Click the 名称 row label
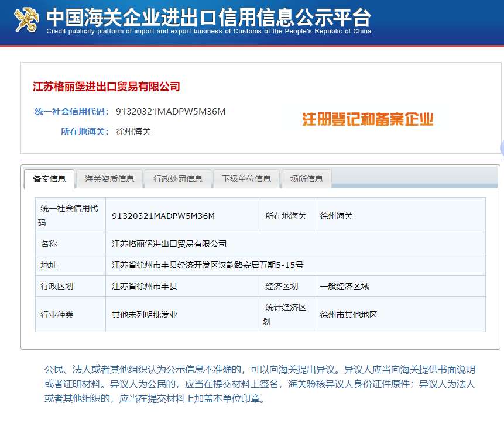 pyautogui.click(x=49, y=244)
